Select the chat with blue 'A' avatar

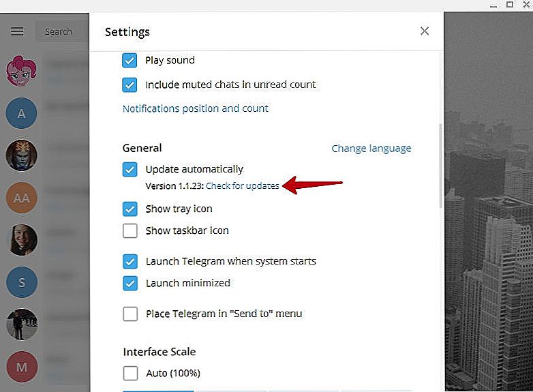pos(21,113)
